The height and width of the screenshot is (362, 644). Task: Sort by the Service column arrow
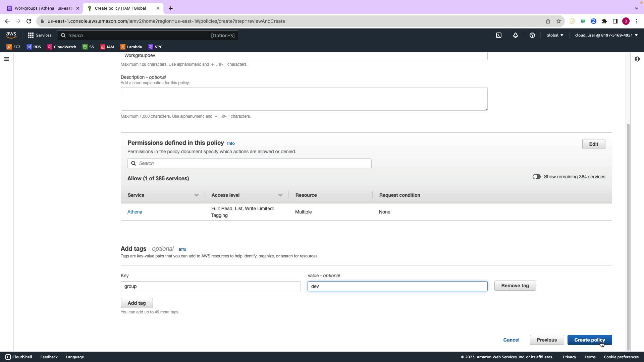tap(197, 195)
